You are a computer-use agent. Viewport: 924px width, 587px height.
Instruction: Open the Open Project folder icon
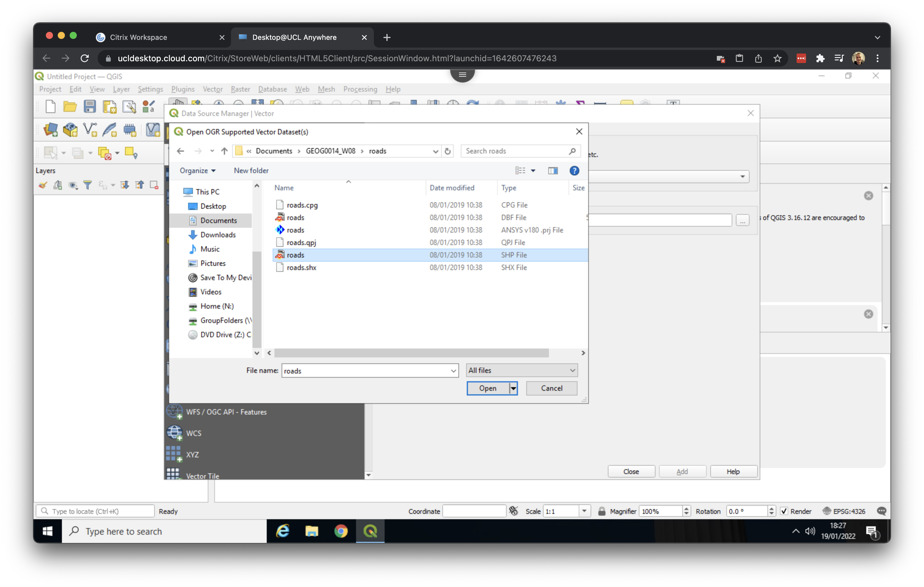click(x=69, y=107)
